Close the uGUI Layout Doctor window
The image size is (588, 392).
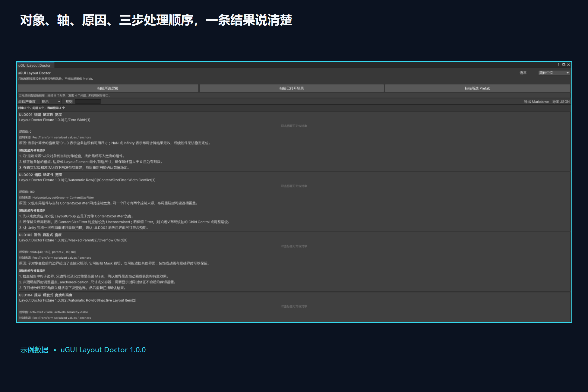point(568,65)
